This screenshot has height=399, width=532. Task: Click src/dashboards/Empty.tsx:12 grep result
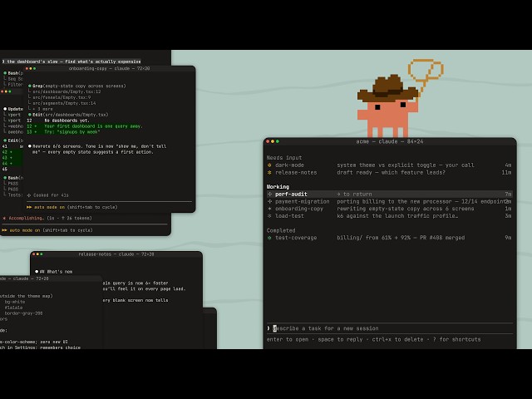(66, 91)
